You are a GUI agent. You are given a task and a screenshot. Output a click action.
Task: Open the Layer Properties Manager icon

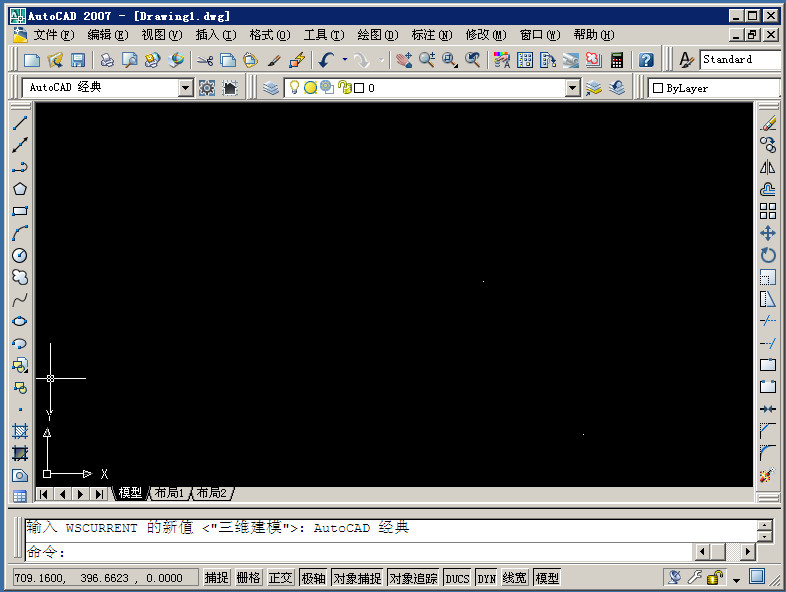tap(271, 88)
